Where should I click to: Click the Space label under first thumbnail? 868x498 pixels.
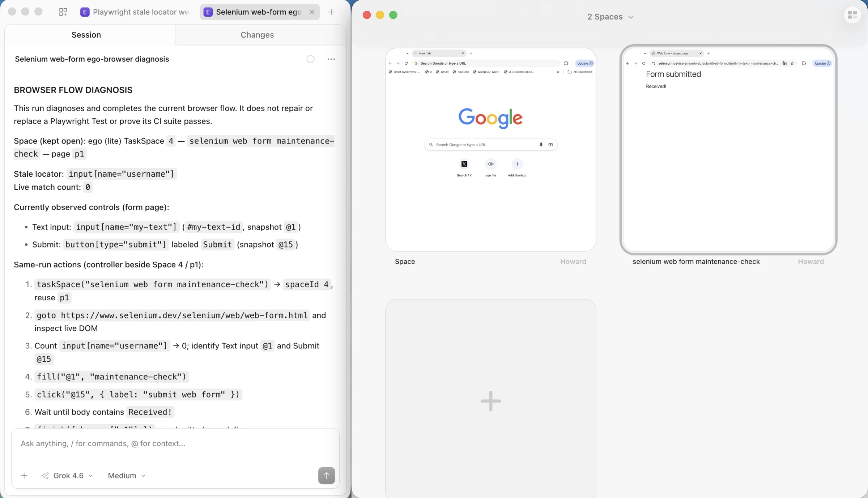(405, 261)
